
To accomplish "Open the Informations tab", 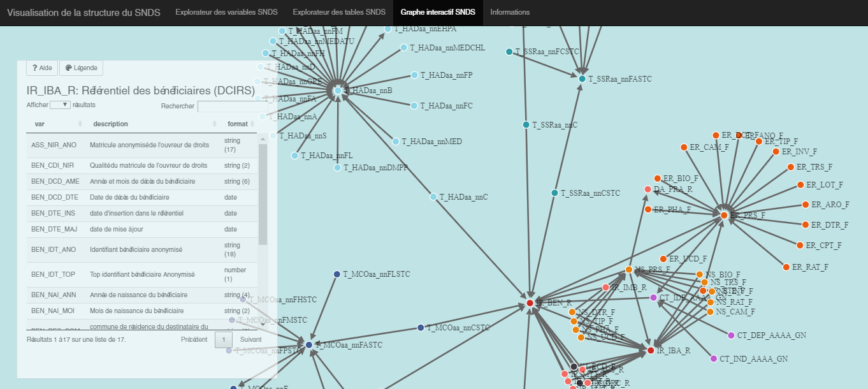I will (510, 12).
